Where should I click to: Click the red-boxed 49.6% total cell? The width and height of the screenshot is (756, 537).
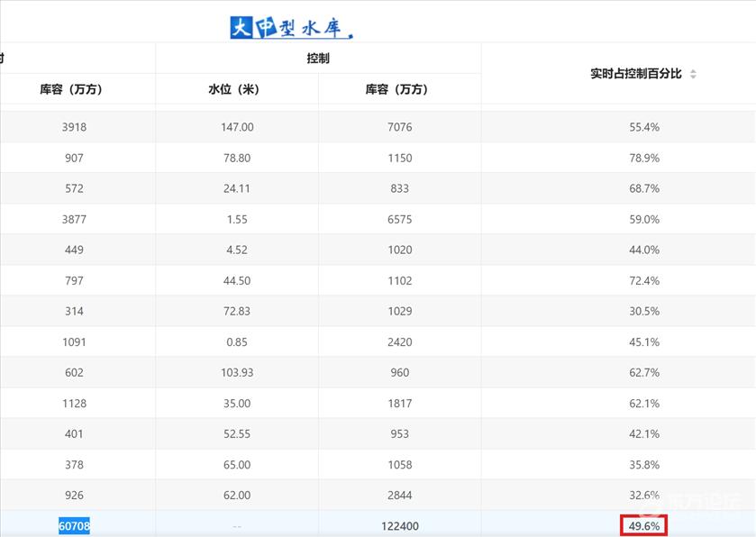pos(644,526)
